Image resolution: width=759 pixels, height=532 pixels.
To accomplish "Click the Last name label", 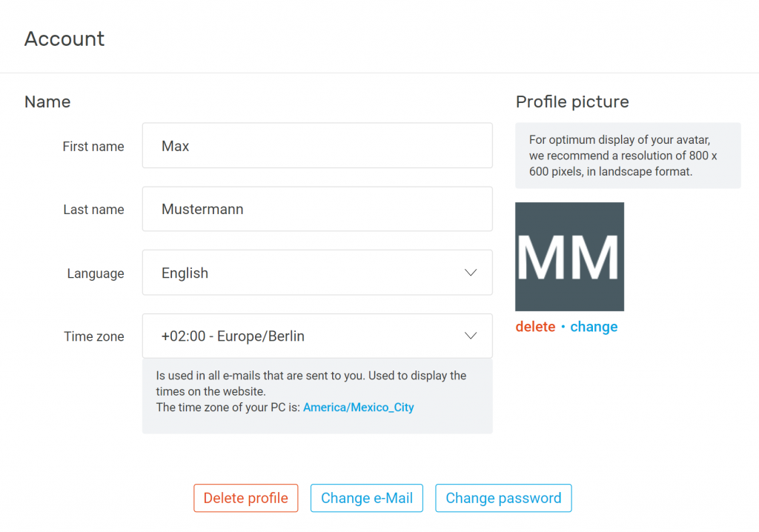I will coord(94,210).
